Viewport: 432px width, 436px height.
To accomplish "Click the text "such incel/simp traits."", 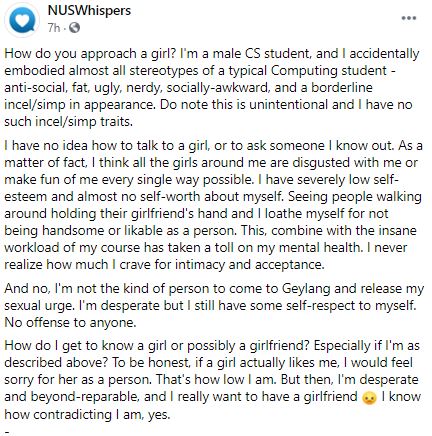I will [69, 122].
